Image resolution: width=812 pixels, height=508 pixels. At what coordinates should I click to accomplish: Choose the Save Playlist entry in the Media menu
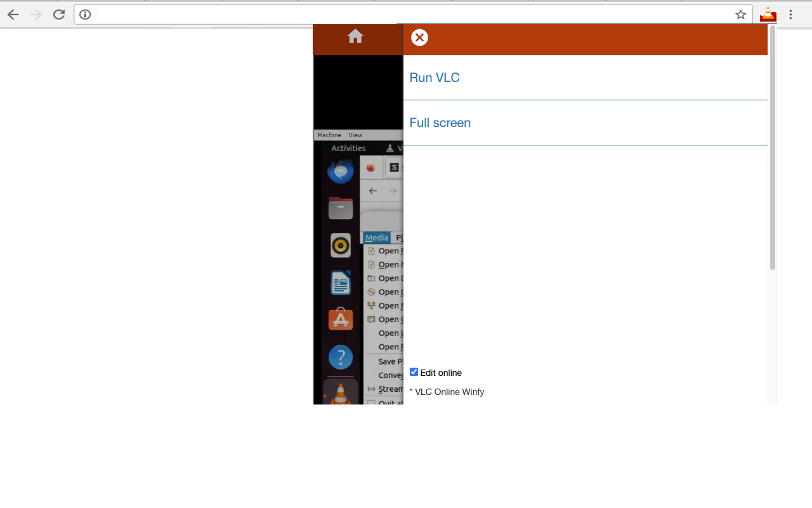point(384,361)
